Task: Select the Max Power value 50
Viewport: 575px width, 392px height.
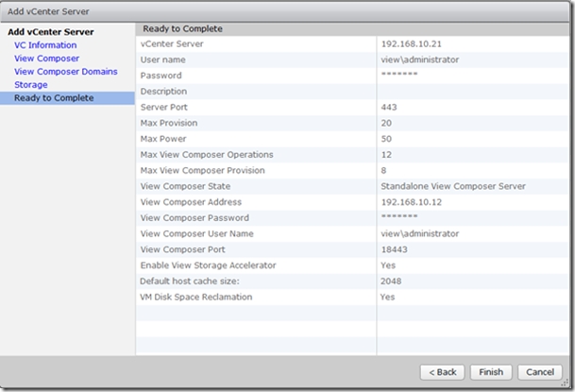Action: (386, 139)
